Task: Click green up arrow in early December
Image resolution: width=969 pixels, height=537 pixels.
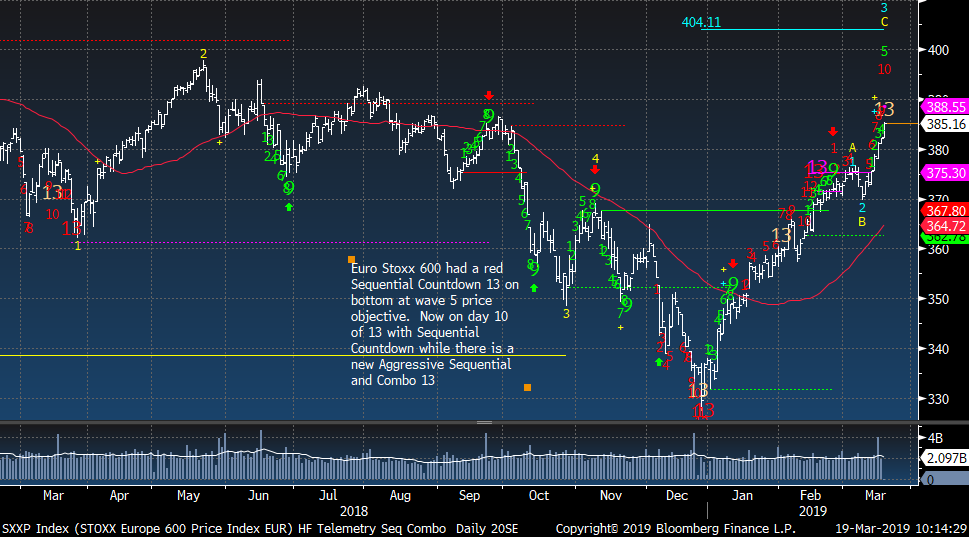Action: click(659, 362)
